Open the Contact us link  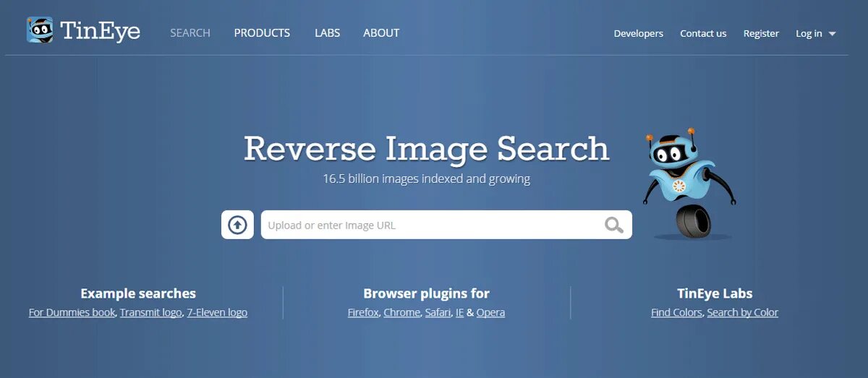pos(703,33)
